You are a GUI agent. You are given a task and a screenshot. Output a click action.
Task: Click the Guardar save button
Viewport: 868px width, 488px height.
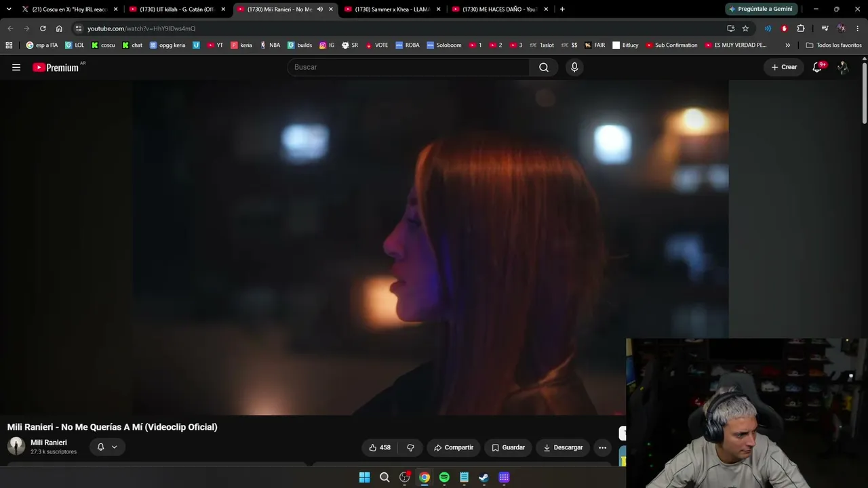[x=508, y=447]
